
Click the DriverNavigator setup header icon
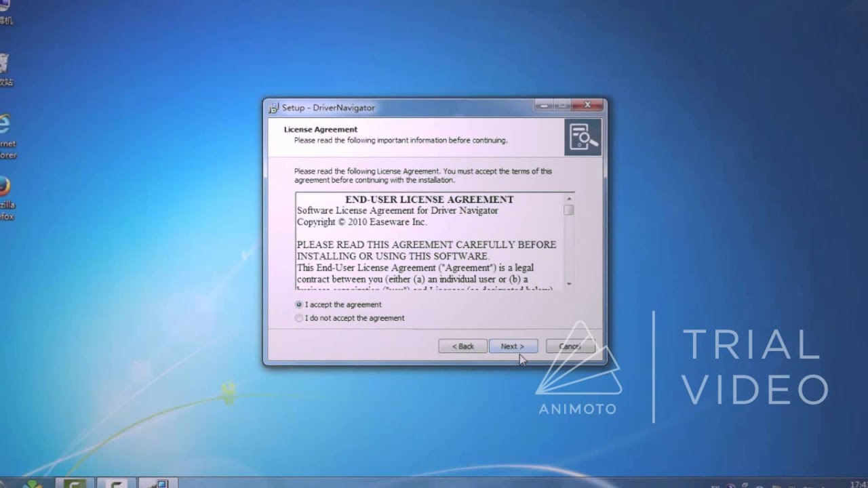click(x=583, y=137)
